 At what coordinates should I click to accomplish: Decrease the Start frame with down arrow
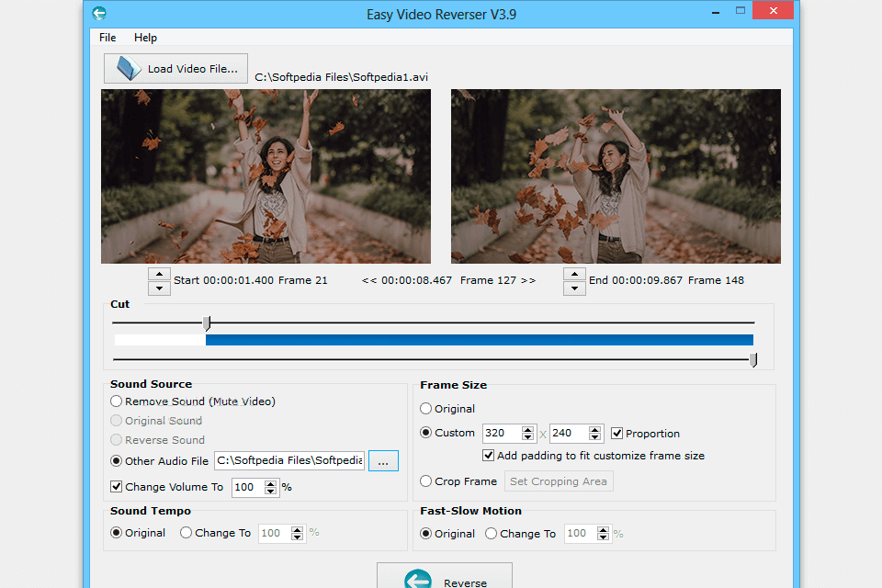tap(159, 288)
